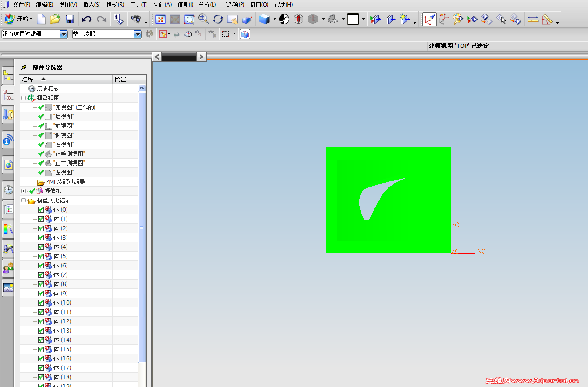Fit the view to the window
Image resolution: width=588 pixels, height=387 pixels.
[160, 19]
